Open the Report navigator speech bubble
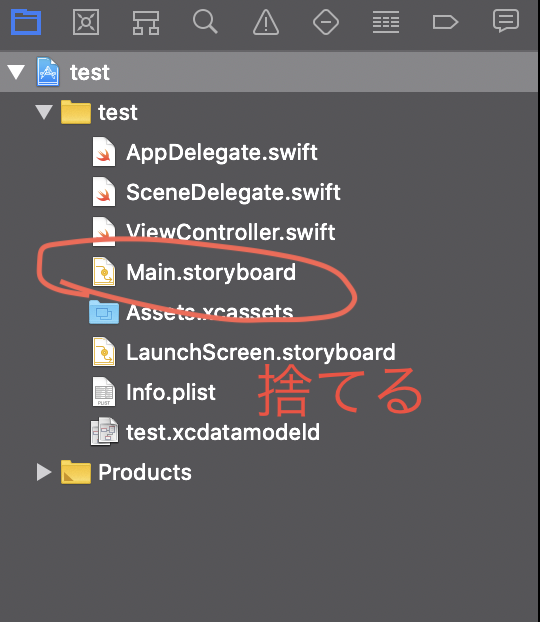Screen dimensions: 540x622 (506, 21)
